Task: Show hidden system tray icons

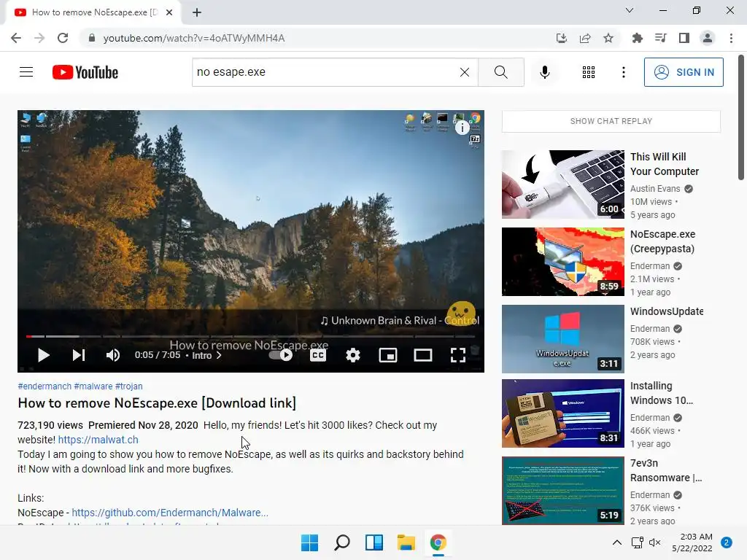Action: 616,542
